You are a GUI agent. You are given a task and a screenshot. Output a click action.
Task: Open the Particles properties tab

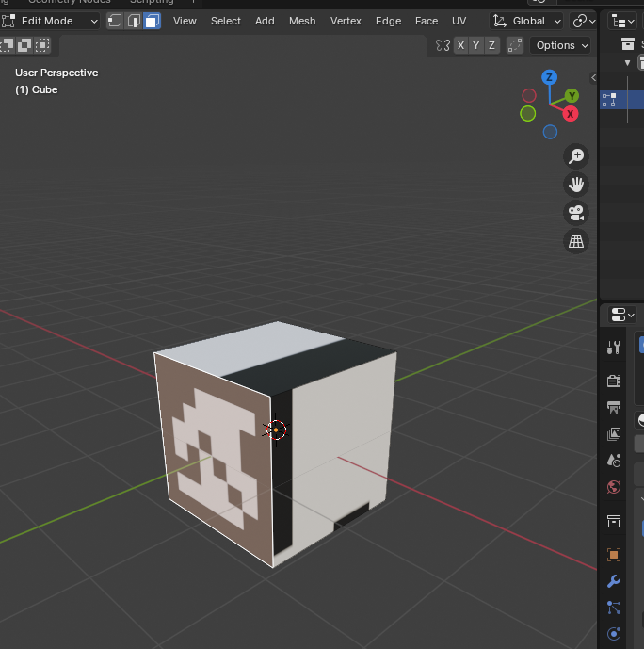pyautogui.click(x=614, y=608)
